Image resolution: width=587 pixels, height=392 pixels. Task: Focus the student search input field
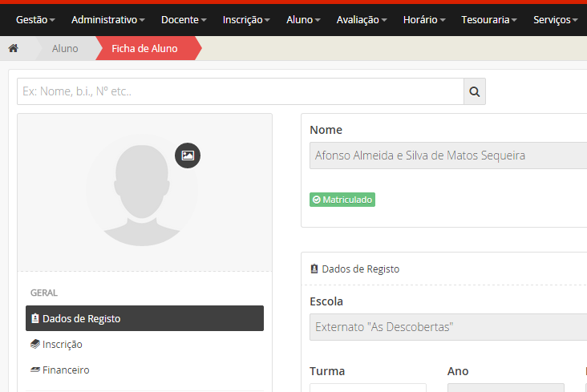pyautogui.click(x=240, y=92)
